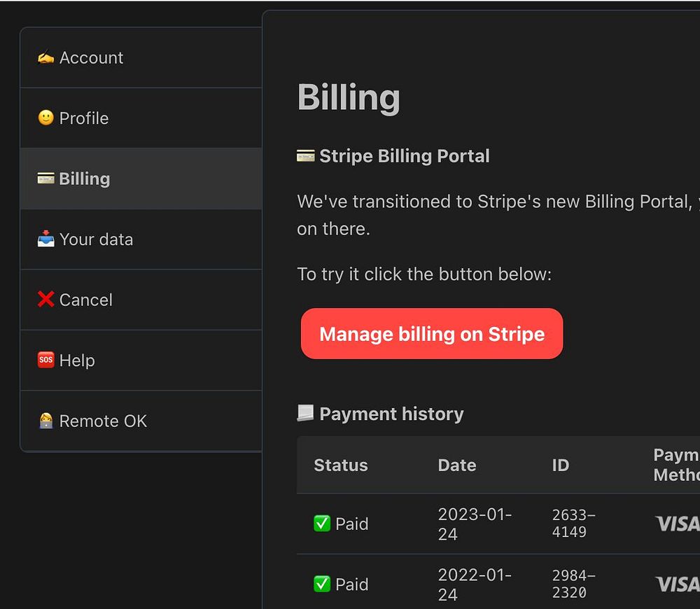The width and height of the screenshot is (700, 609).
Task: Select the date 2023-01-24
Action: pos(475,524)
